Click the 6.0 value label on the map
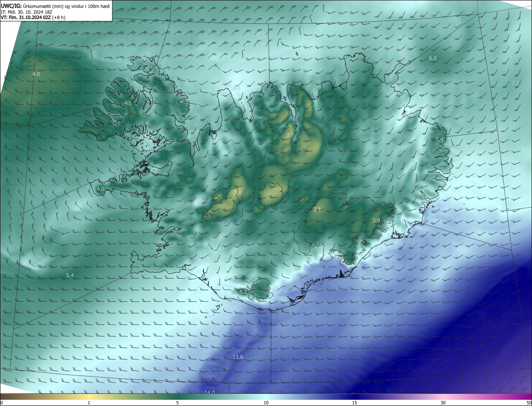 (433, 59)
